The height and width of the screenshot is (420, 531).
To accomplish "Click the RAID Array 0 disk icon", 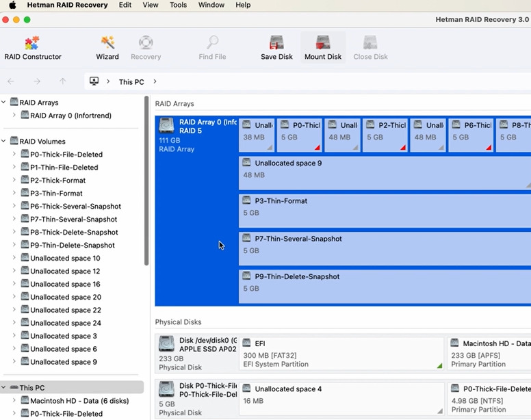I will [x=166, y=126].
